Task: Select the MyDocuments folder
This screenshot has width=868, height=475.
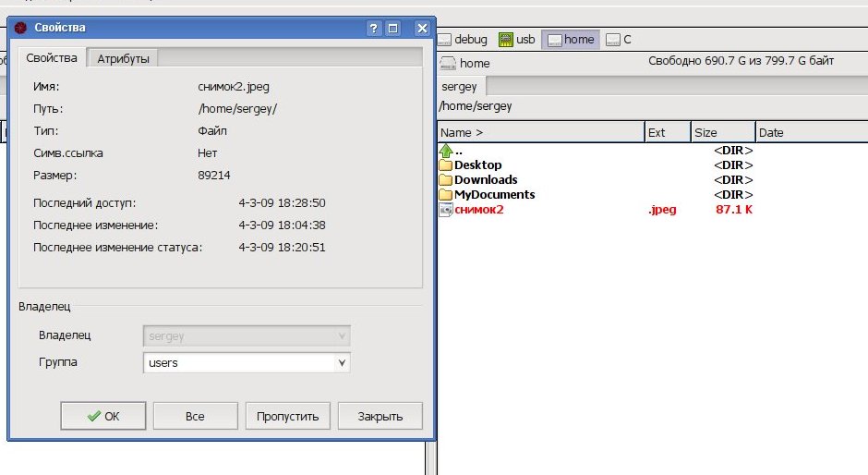Action: tap(494, 195)
